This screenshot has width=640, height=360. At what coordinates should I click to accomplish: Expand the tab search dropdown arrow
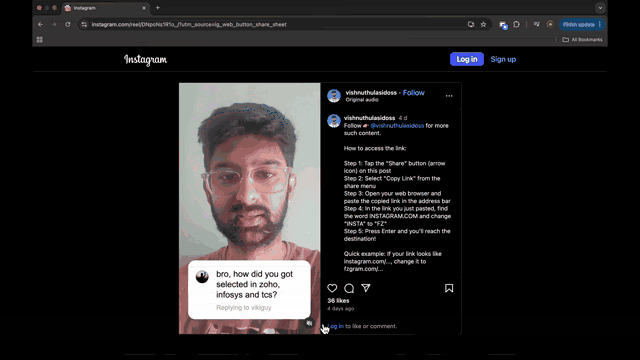tap(600, 8)
